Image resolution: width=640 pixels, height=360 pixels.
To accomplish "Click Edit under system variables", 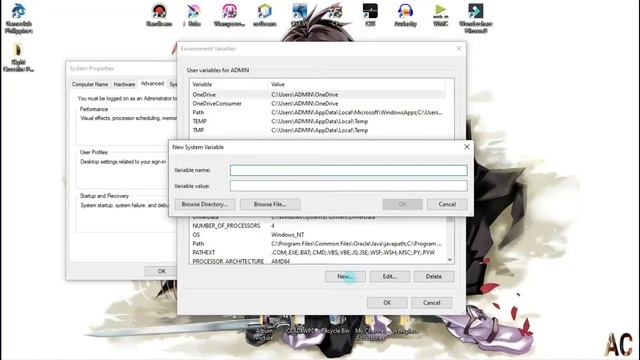I will point(389,276).
